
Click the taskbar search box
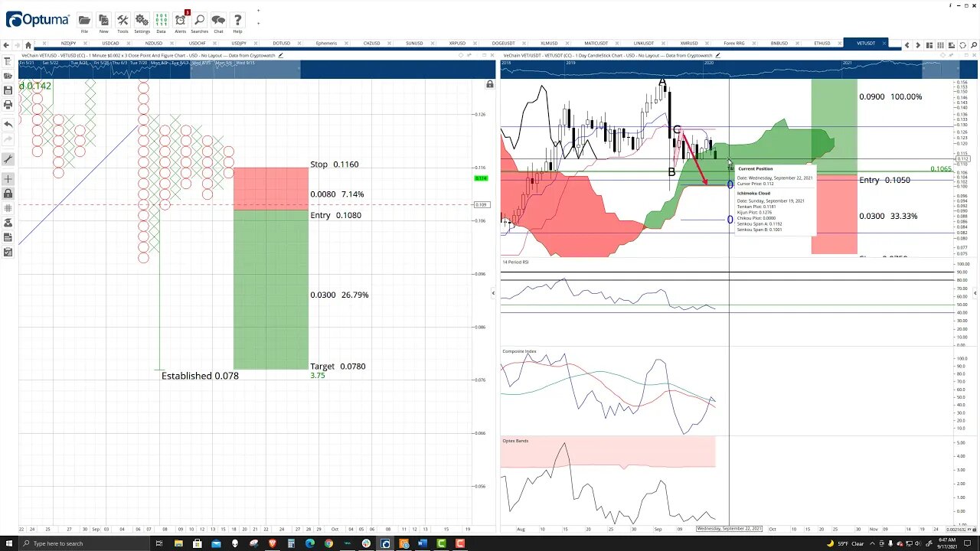click(84, 543)
